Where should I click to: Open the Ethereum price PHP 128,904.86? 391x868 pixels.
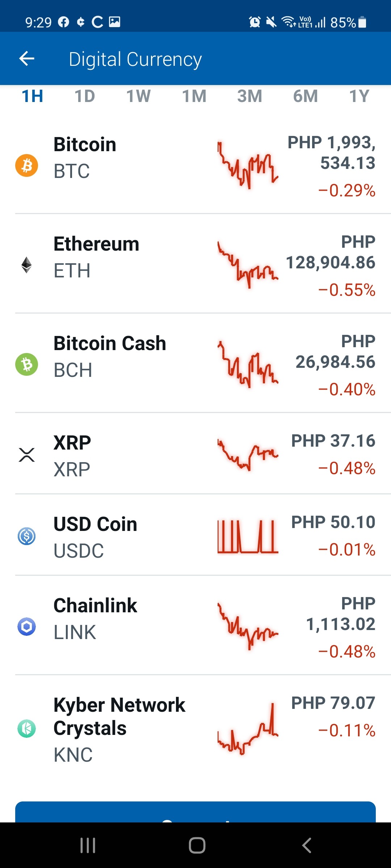tap(331, 252)
